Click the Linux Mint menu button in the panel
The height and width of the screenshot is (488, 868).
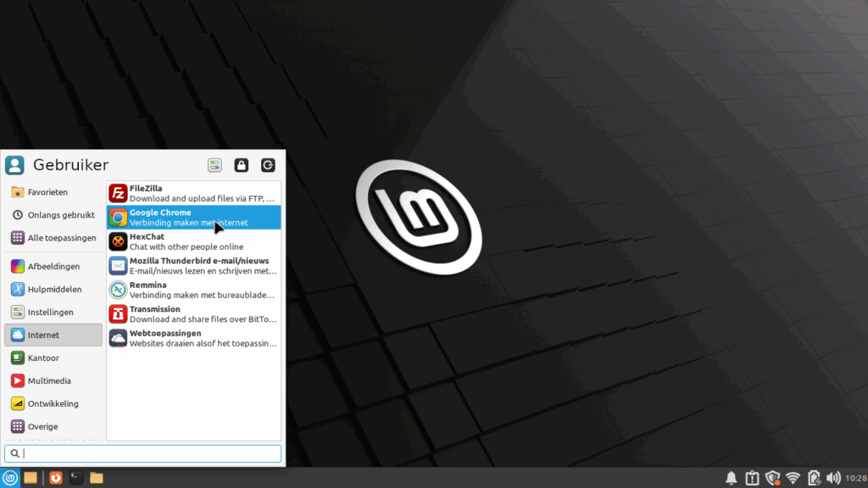10,478
